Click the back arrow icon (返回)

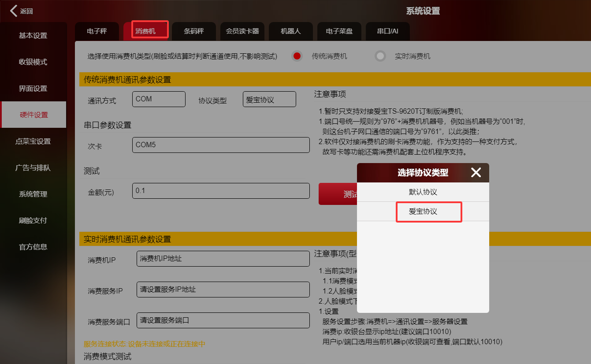14,11
